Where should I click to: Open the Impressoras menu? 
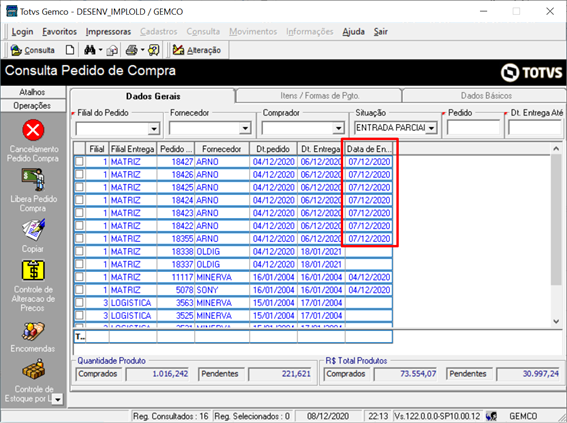coord(108,32)
